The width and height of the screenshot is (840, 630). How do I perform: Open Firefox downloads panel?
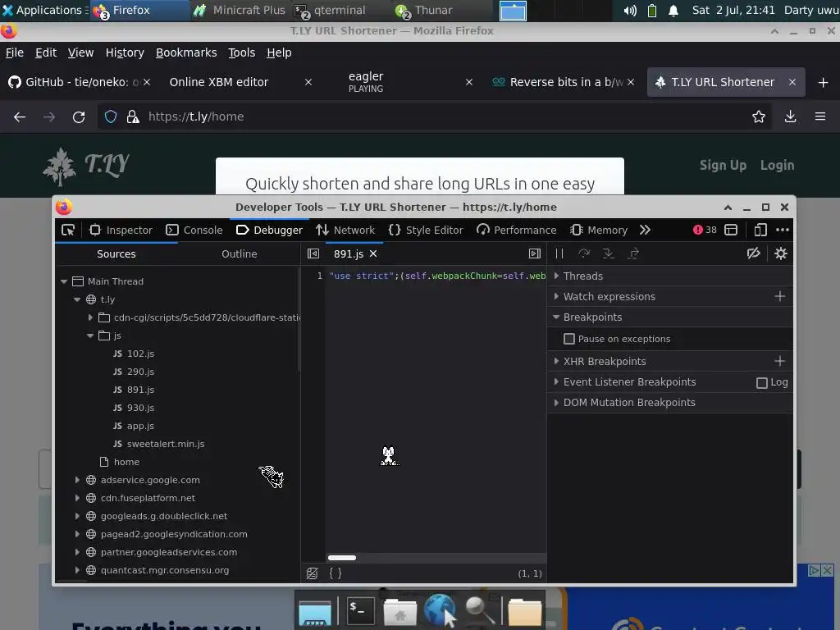(790, 116)
